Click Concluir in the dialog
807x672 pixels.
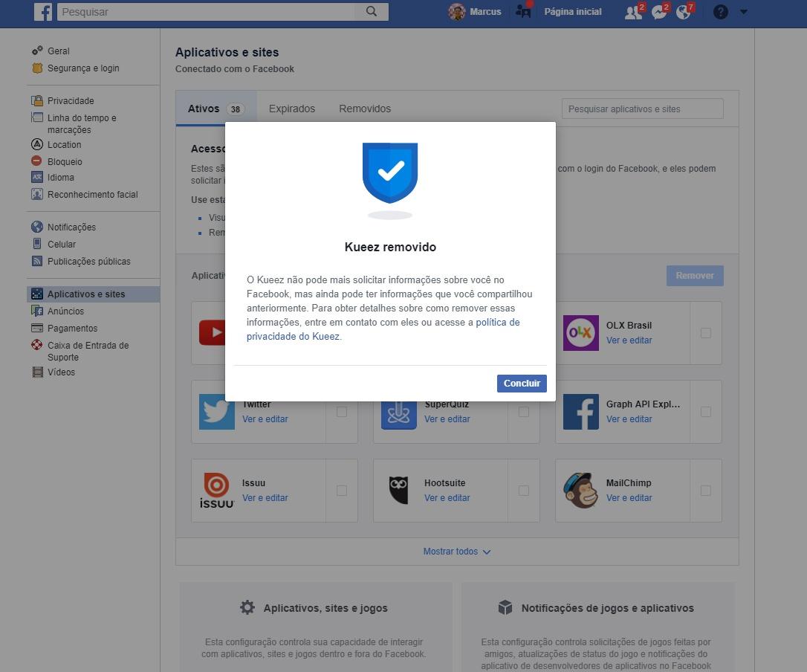[x=522, y=383]
